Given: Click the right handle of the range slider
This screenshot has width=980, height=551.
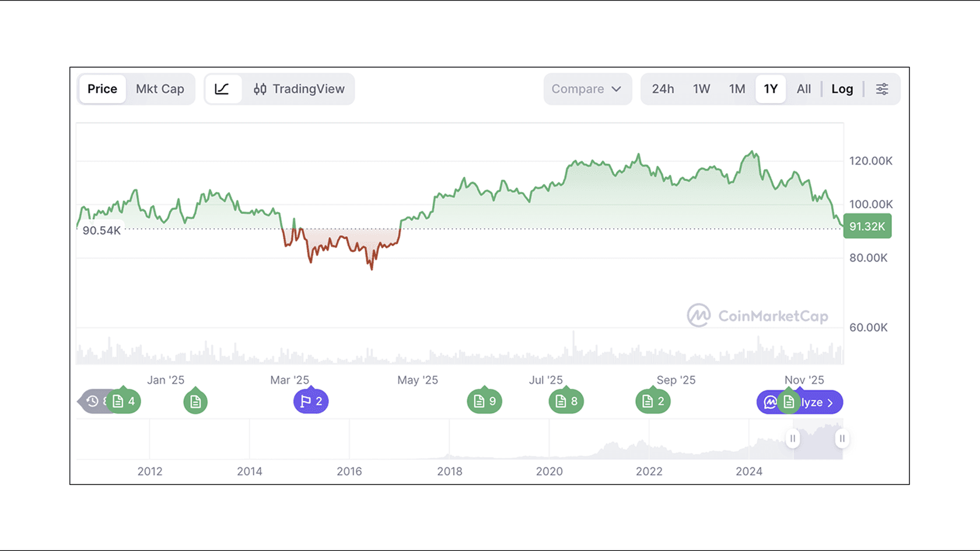Looking at the screenshot, I should click(x=842, y=438).
